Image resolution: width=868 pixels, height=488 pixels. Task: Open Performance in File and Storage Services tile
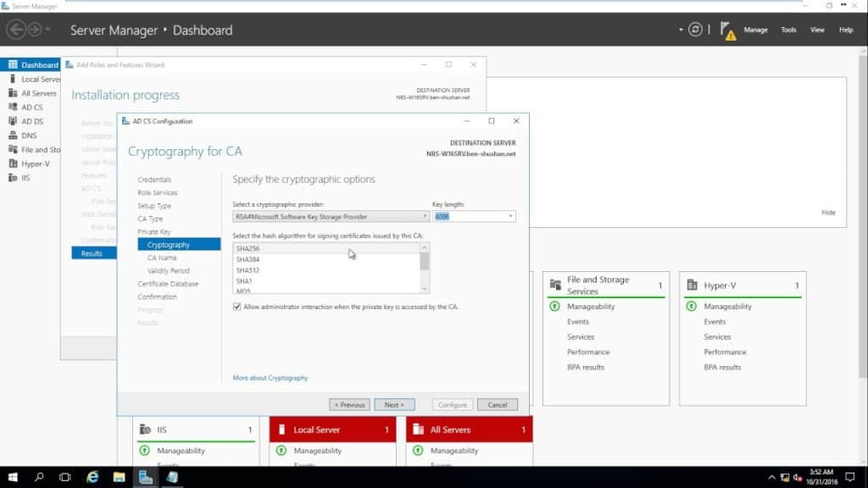pos(588,352)
